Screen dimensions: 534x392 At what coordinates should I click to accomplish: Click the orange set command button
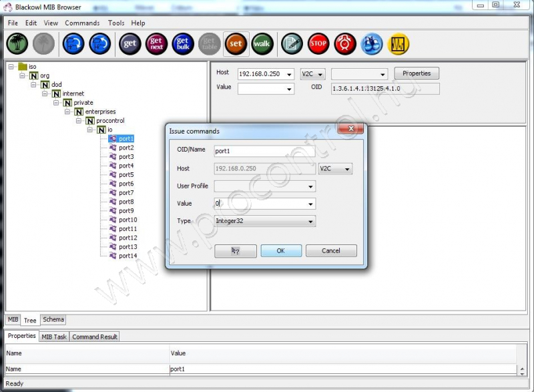236,43
